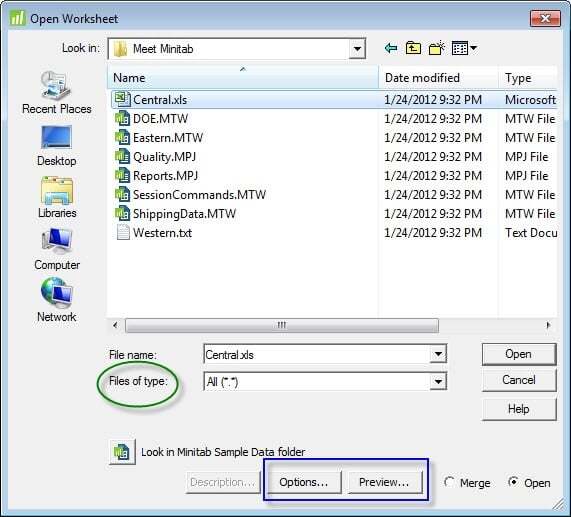Click the Cancel button
Viewport: 571px width, 517px height.
[519, 380]
